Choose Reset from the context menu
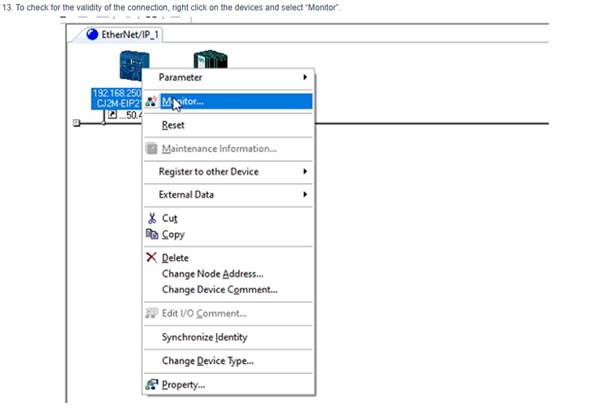605x416 pixels. coord(228,125)
